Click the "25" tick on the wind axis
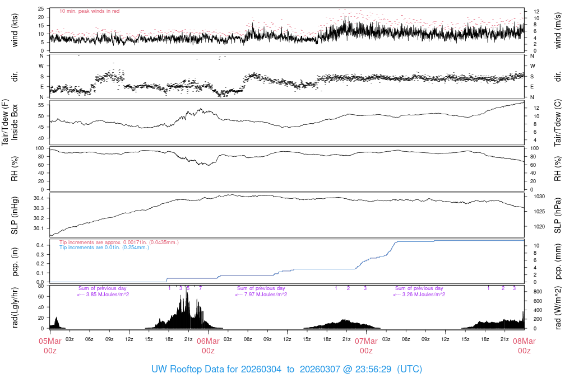The image size is (574, 392). click(x=41, y=9)
